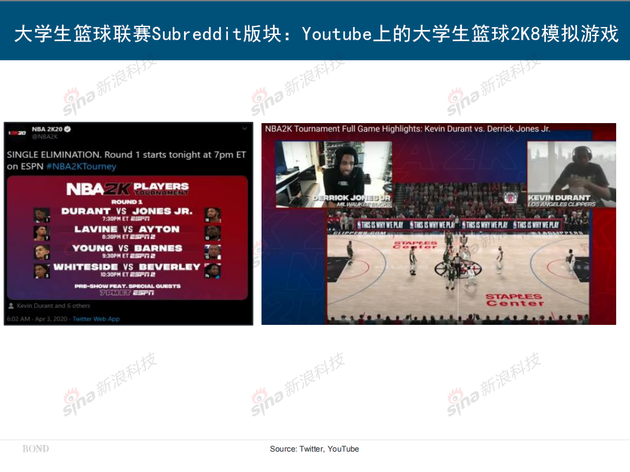Click the 'DERRICK JONES JR' name label
Viewport: 630px width, 472px height.
[352, 198]
